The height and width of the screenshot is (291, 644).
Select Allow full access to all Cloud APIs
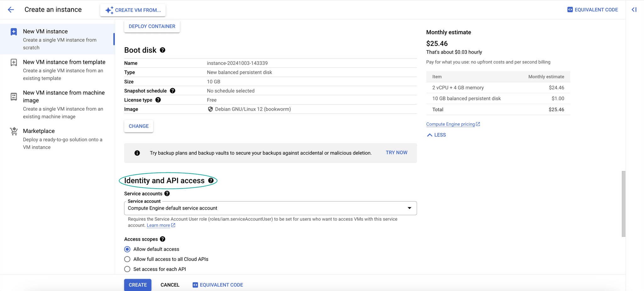127,259
